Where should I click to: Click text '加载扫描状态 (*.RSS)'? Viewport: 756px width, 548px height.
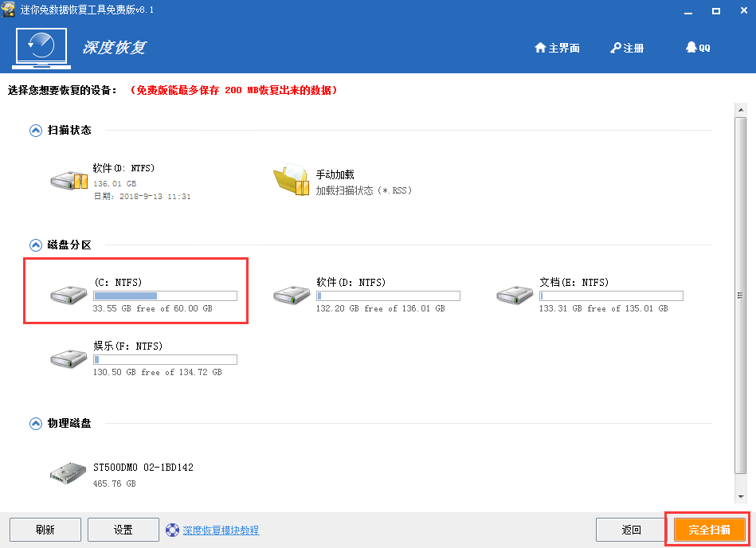click(x=364, y=191)
